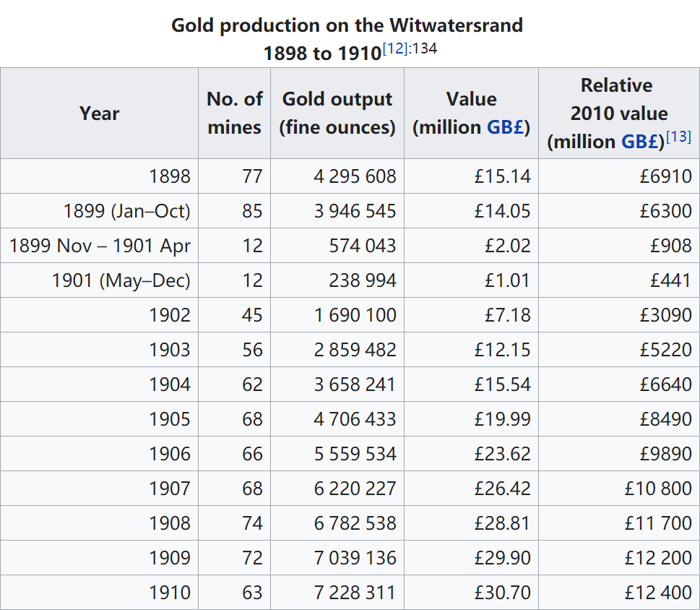Click the £12.15 value for 1903
Viewport: 700px width, 610px height.
point(502,350)
